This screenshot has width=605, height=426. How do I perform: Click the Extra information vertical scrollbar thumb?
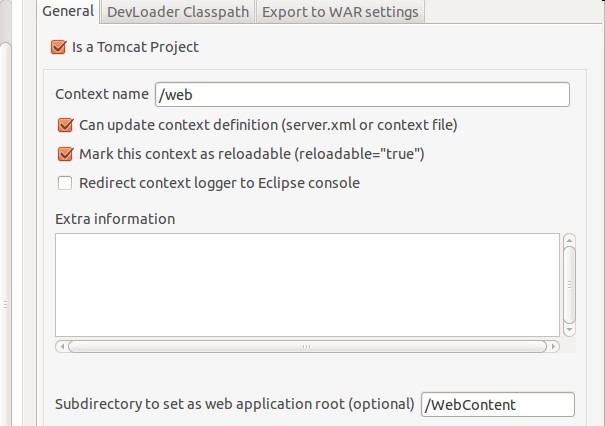coord(569,284)
